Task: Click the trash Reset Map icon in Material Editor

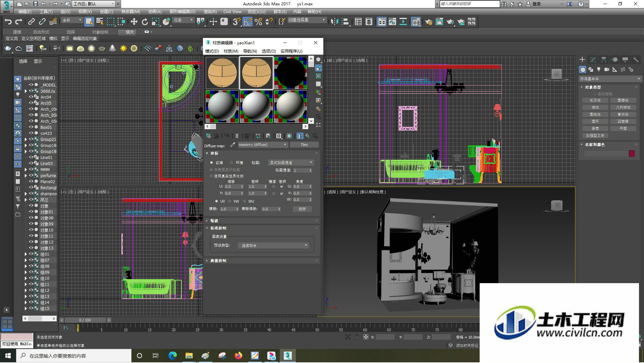Action: 237,136
